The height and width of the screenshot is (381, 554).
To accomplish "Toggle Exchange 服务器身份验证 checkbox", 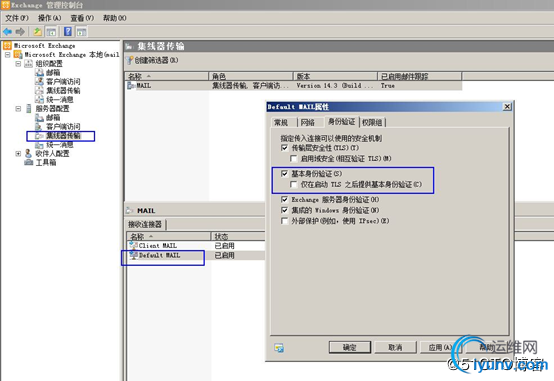I will click(x=284, y=199).
